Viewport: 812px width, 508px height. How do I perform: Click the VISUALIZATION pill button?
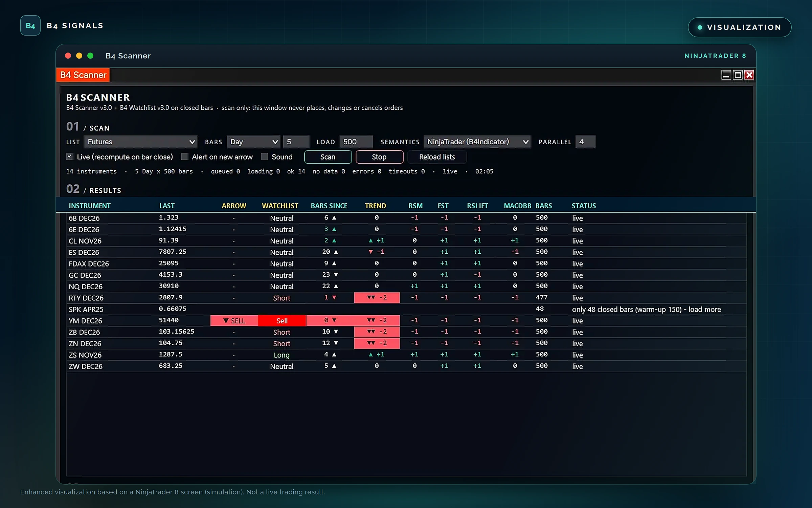click(739, 27)
